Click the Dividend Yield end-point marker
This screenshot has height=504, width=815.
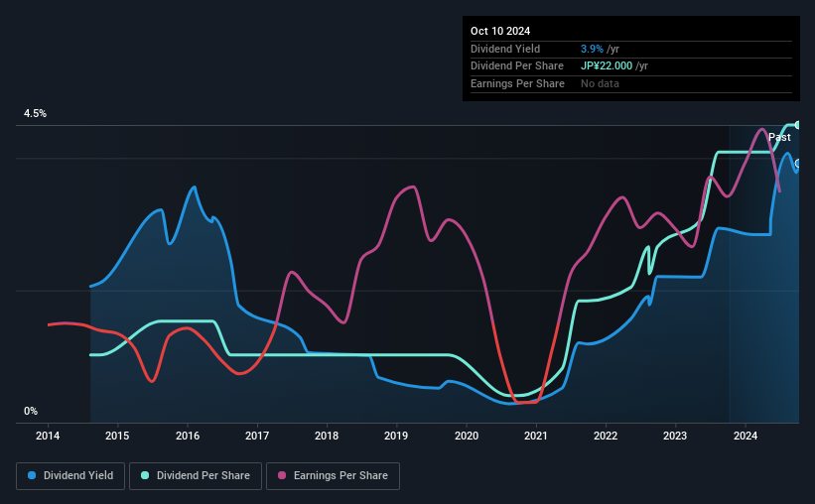pos(798,164)
